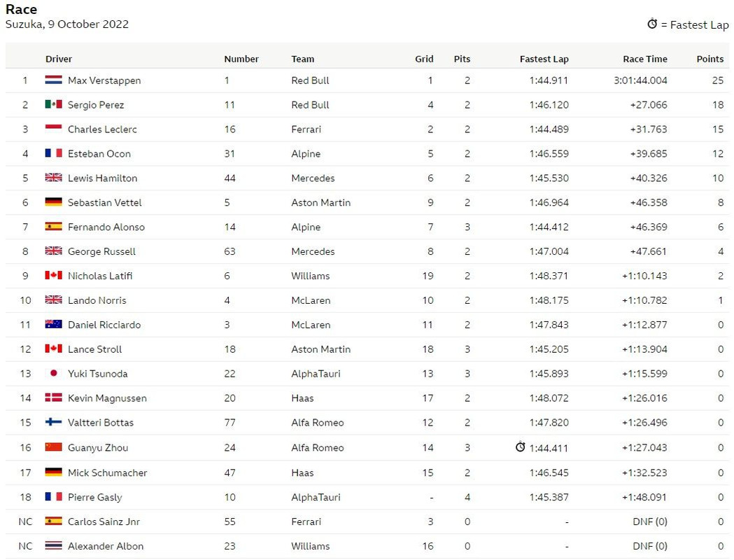The height and width of the screenshot is (560, 734).
Task: Select driver name Fernando Alonso
Action: [106, 227]
